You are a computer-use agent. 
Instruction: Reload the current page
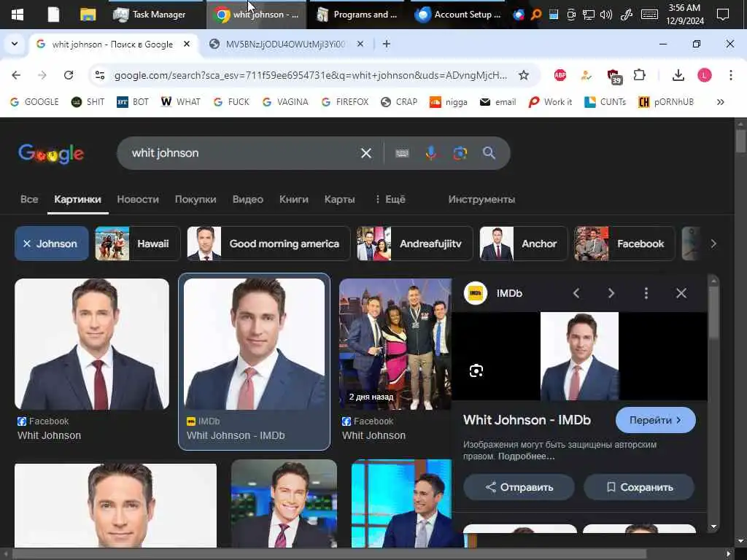[x=69, y=75]
